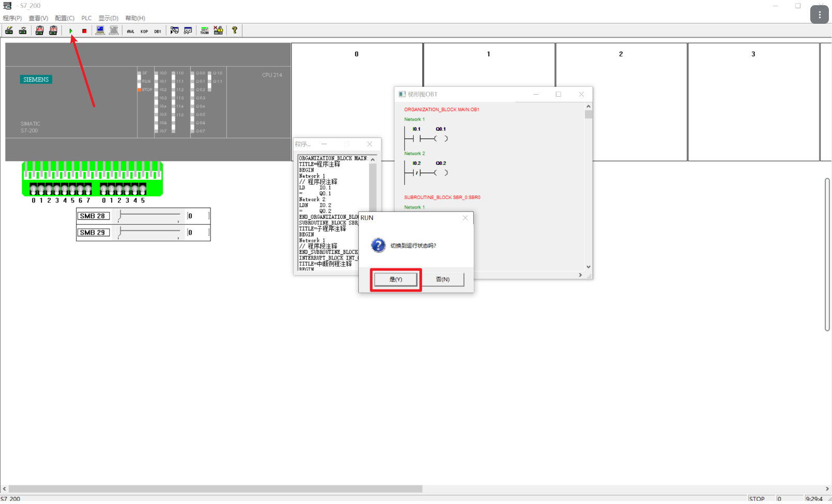Open the KOP ladder view icon

click(x=144, y=31)
